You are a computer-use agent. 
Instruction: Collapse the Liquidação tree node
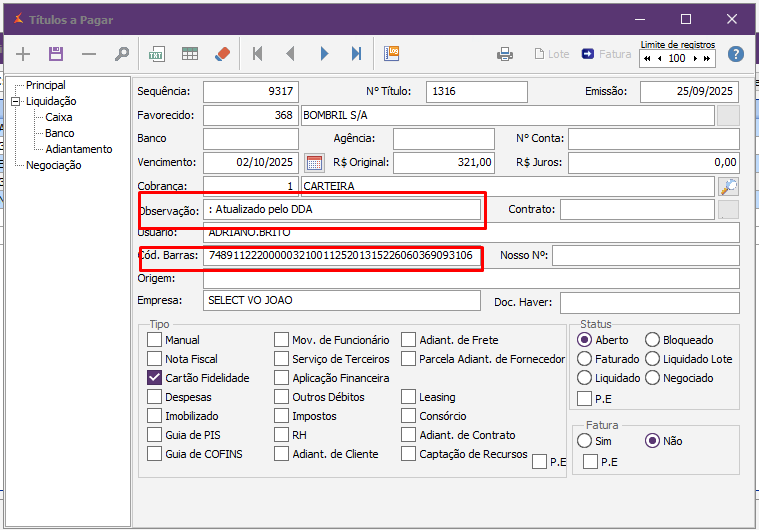click(x=16, y=101)
